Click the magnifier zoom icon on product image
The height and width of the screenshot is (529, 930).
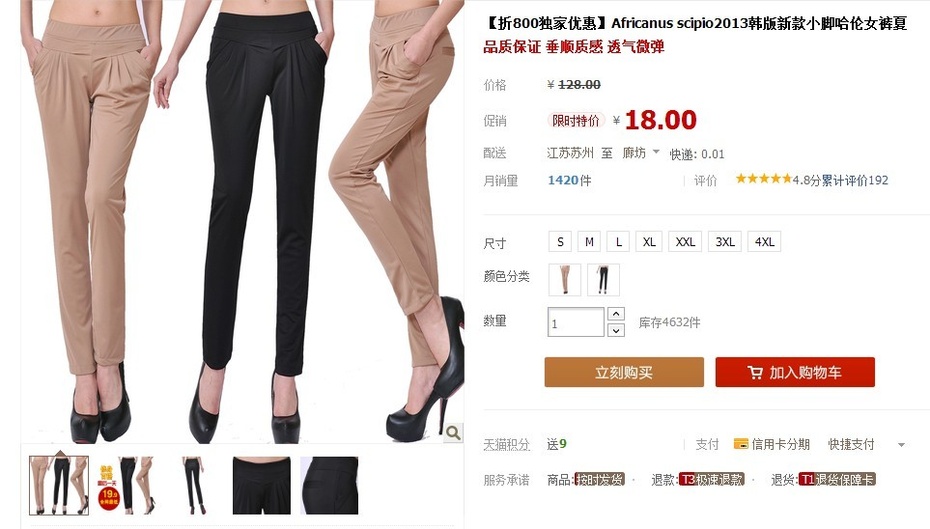[453, 432]
